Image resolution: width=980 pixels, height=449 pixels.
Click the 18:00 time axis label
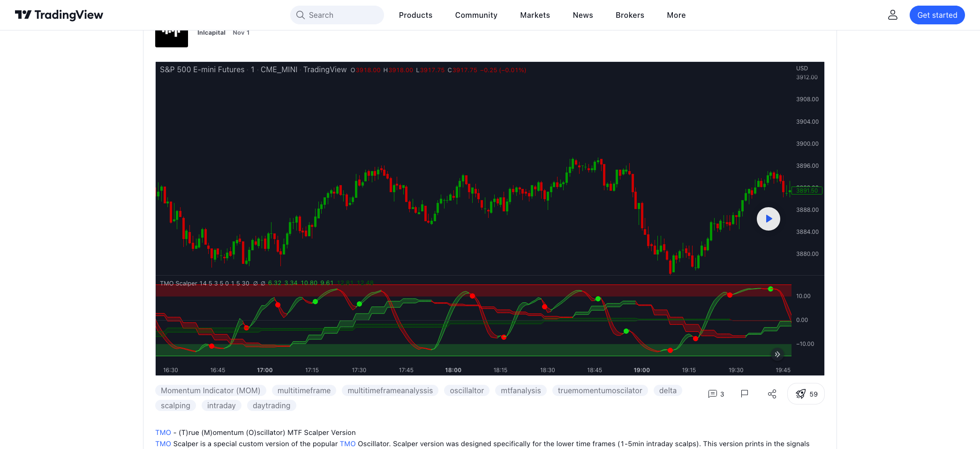point(453,370)
